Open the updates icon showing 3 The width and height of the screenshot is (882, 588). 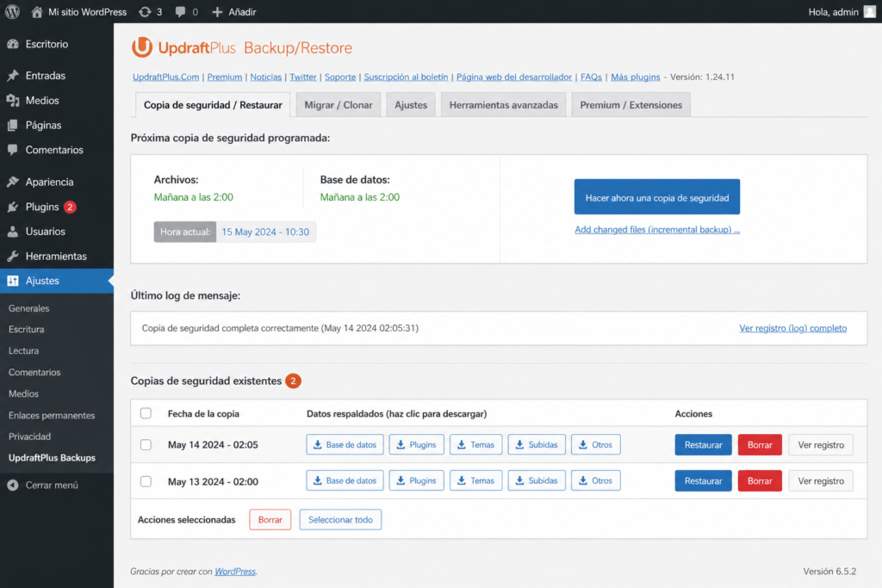pos(145,12)
